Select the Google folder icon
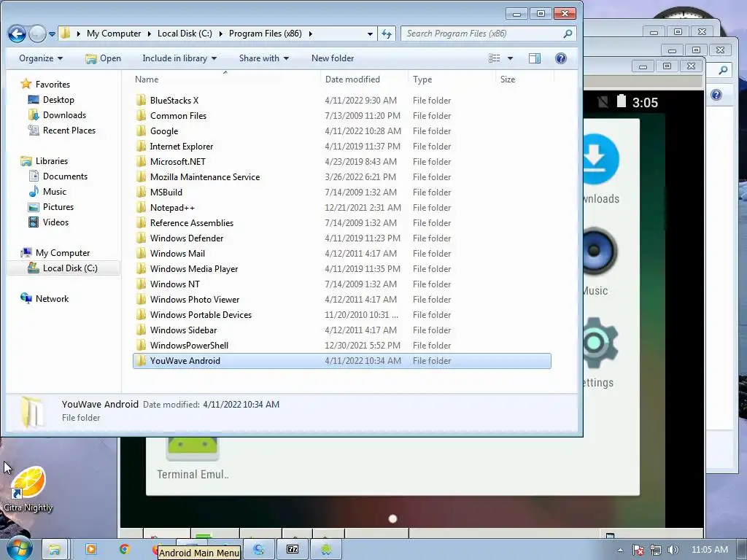The width and height of the screenshot is (747, 560). pos(141,131)
